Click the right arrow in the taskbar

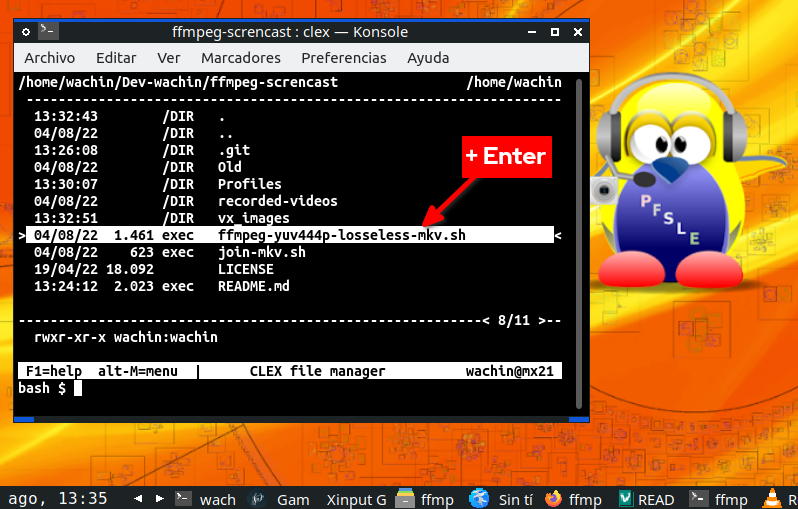[159, 499]
